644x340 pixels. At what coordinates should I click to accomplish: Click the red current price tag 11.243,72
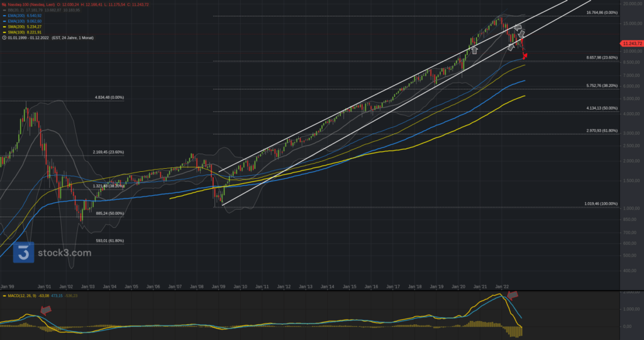631,43
